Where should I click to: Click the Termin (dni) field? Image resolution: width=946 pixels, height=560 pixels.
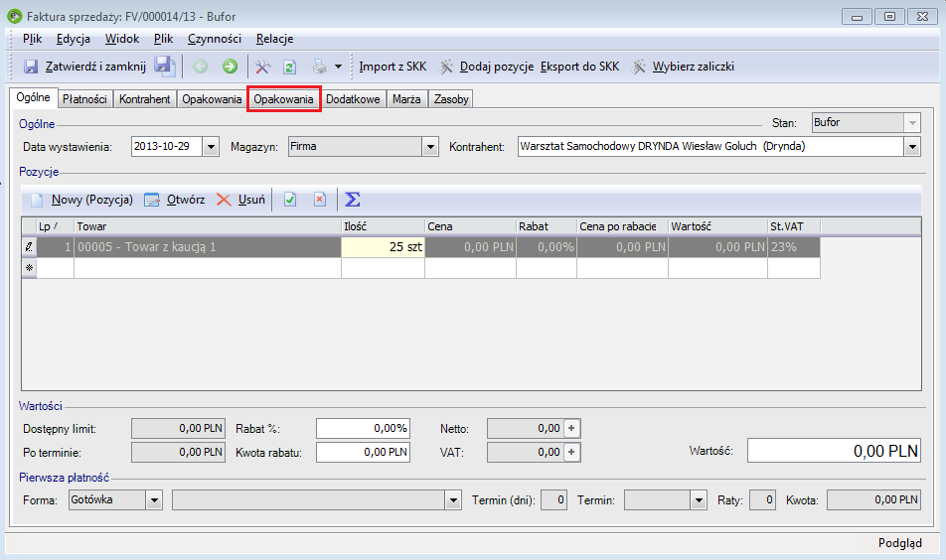coord(553,500)
